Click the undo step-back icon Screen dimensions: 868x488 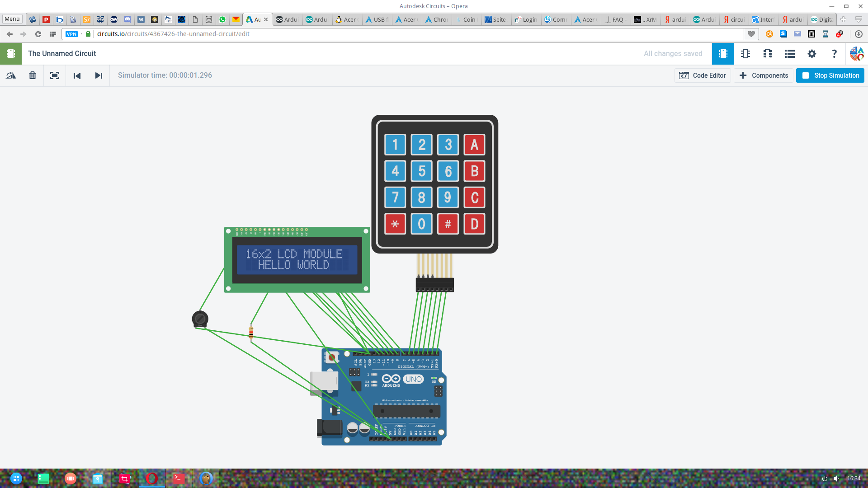[77, 75]
